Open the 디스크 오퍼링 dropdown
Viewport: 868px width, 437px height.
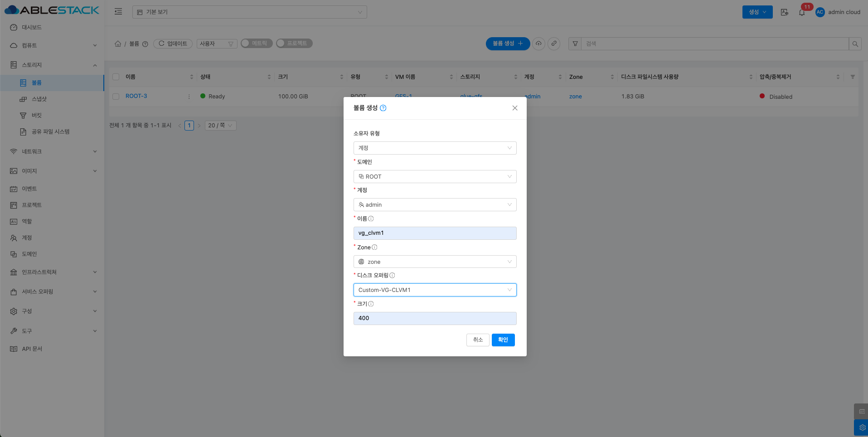[434, 290]
